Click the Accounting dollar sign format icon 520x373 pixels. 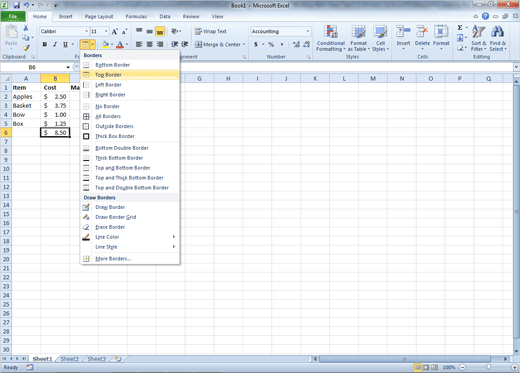coord(256,44)
